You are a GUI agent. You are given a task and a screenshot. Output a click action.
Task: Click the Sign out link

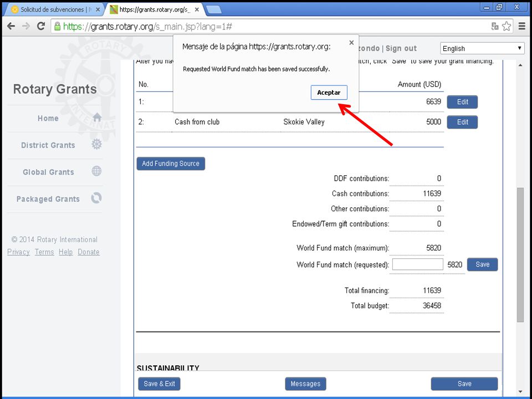[x=401, y=49]
